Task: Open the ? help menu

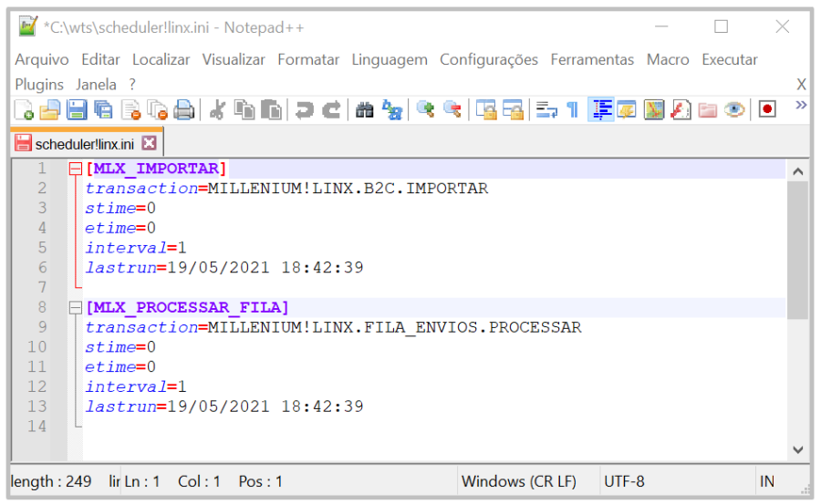Action: pyautogui.click(x=132, y=84)
